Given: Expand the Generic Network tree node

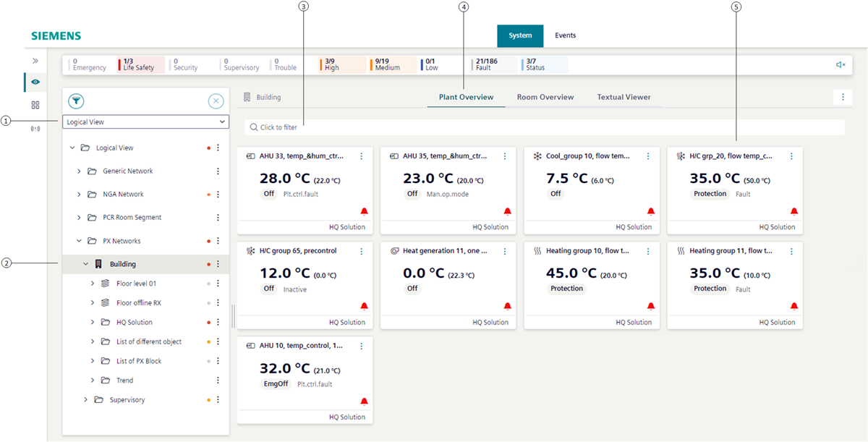Looking at the screenshot, I should pos(79,171).
